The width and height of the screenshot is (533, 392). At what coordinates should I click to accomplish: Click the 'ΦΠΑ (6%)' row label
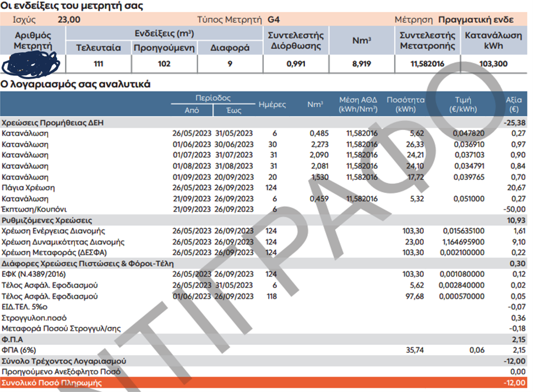(x=19, y=350)
